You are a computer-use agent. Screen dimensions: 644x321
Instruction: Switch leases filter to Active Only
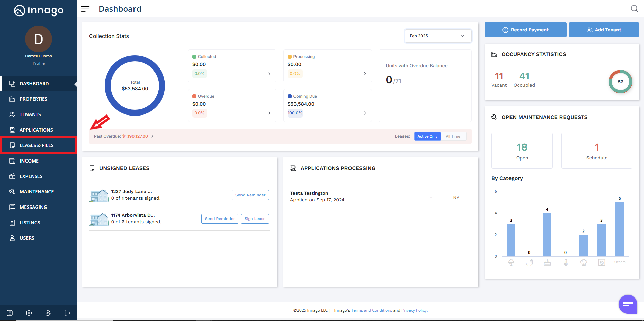pyautogui.click(x=427, y=136)
